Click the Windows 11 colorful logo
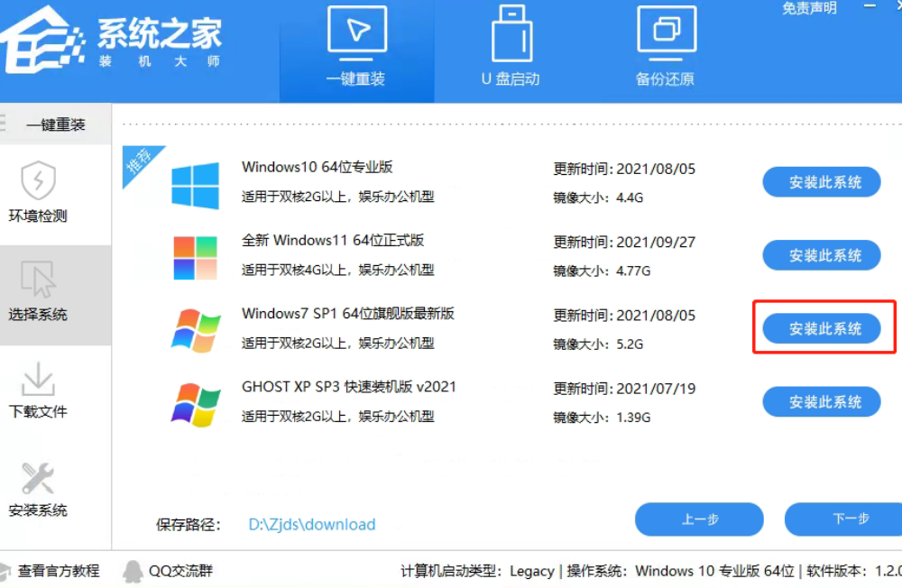The width and height of the screenshot is (902, 588). (x=195, y=258)
